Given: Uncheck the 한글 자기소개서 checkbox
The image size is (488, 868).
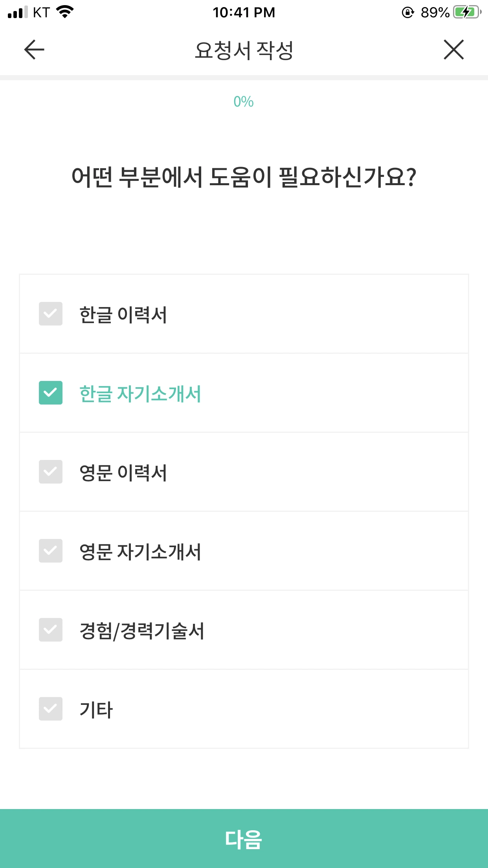Looking at the screenshot, I should [x=51, y=393].
